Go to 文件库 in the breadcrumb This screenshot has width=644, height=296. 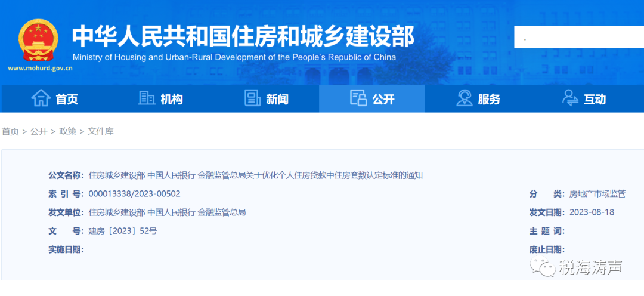coord(101,131)
